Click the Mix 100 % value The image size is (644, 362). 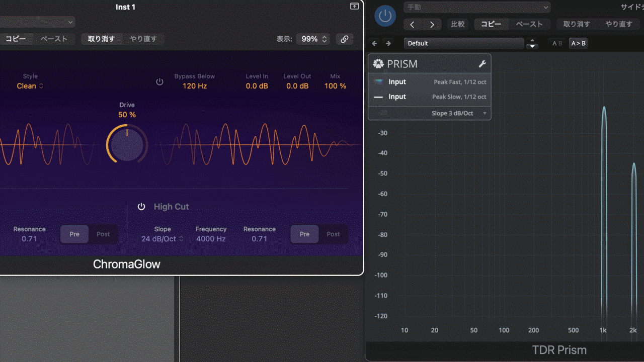coord(335,86)
